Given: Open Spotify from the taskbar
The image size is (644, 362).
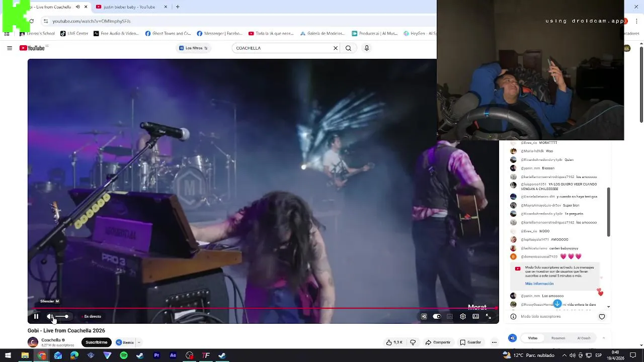Looking at the screenshot, I should [x=124, y=355].
